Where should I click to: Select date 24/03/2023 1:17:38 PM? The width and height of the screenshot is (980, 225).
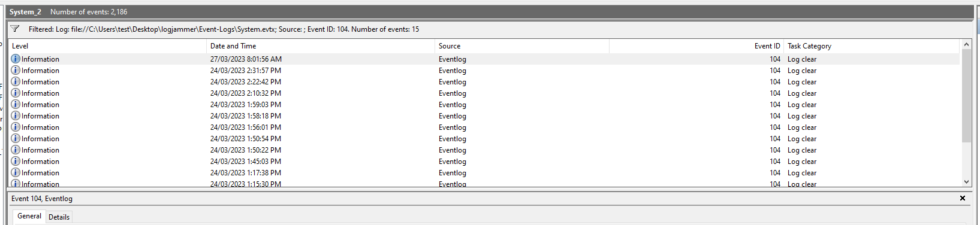point(246,173)
